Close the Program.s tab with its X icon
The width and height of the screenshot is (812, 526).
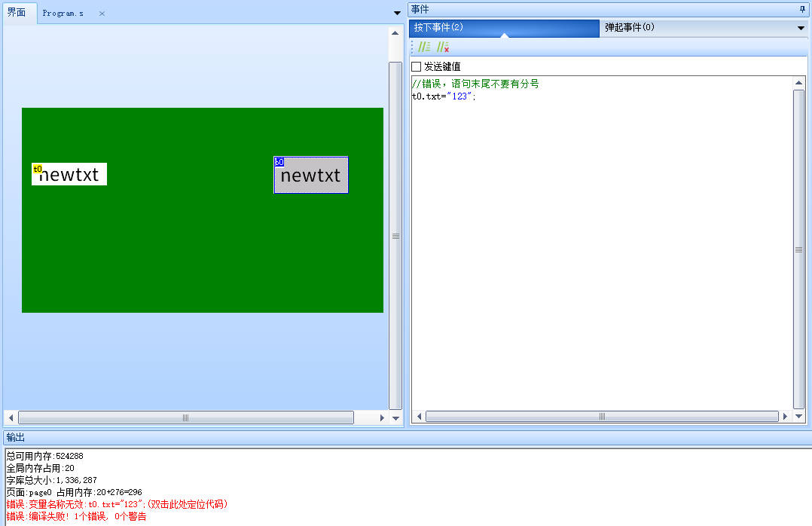(x=101, y=13)
